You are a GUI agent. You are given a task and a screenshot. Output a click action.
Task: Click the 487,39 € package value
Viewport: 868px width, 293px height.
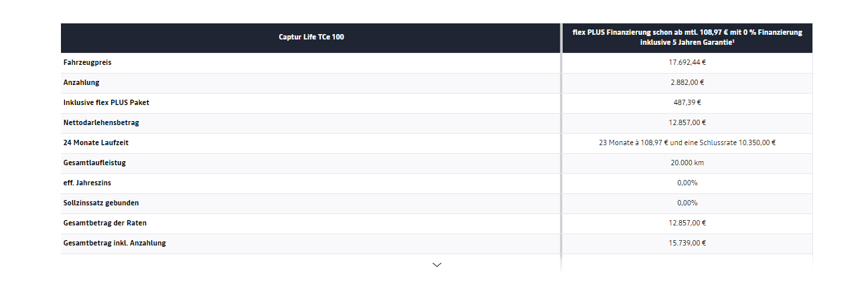687,103
